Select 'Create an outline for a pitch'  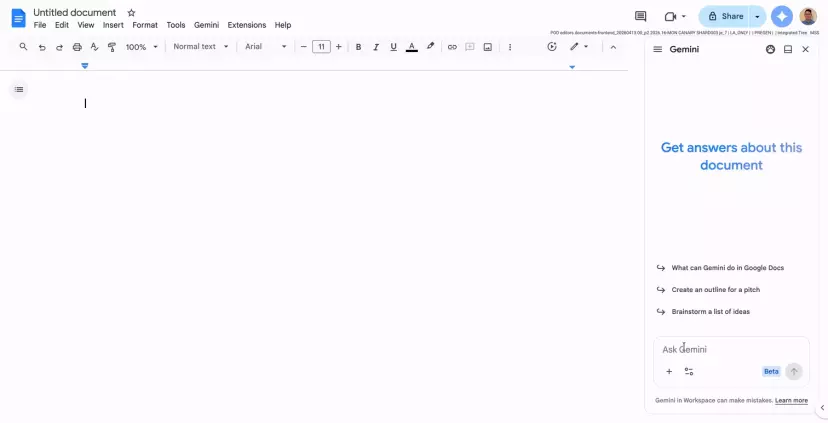(716, 289)
